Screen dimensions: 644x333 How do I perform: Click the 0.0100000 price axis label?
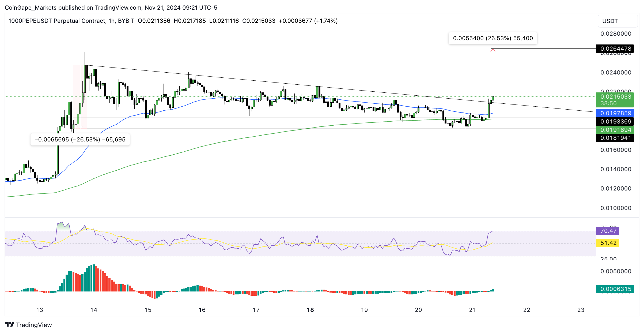coord(616,208)
